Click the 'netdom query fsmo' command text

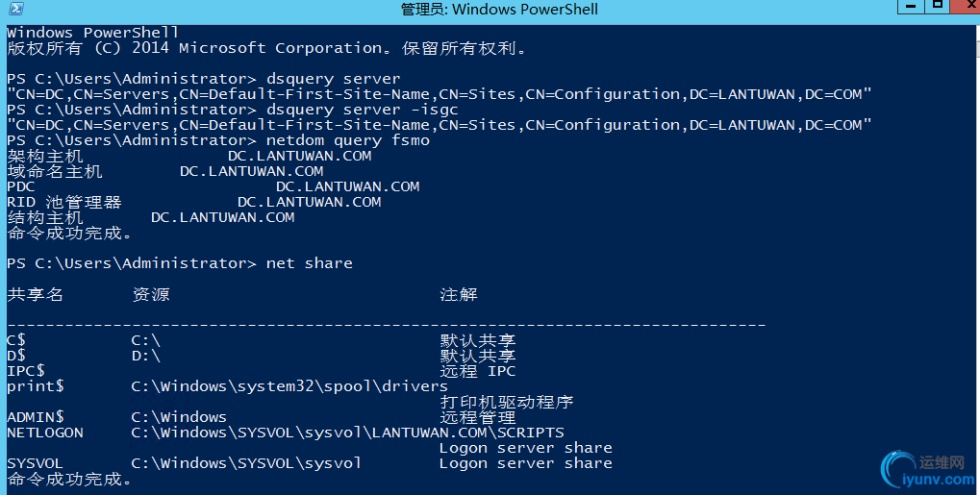(x=348, y=140)
